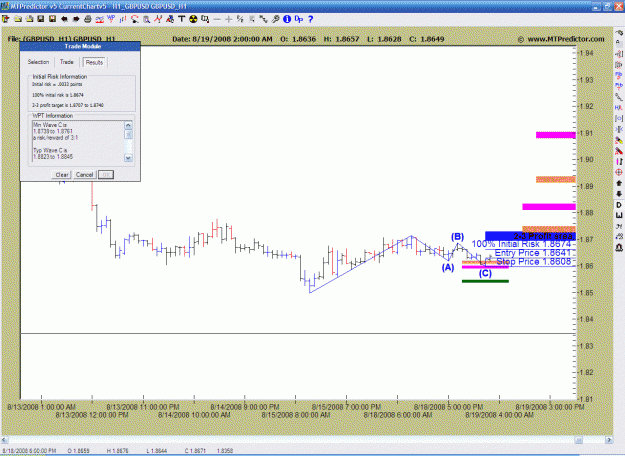Click the forward arrow toolbar icon

click(x=76, y=19)
